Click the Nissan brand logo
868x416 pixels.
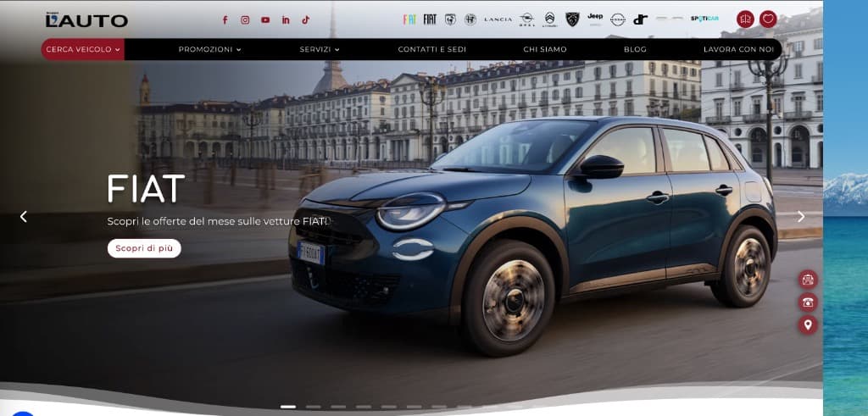(x=618, y=19)
